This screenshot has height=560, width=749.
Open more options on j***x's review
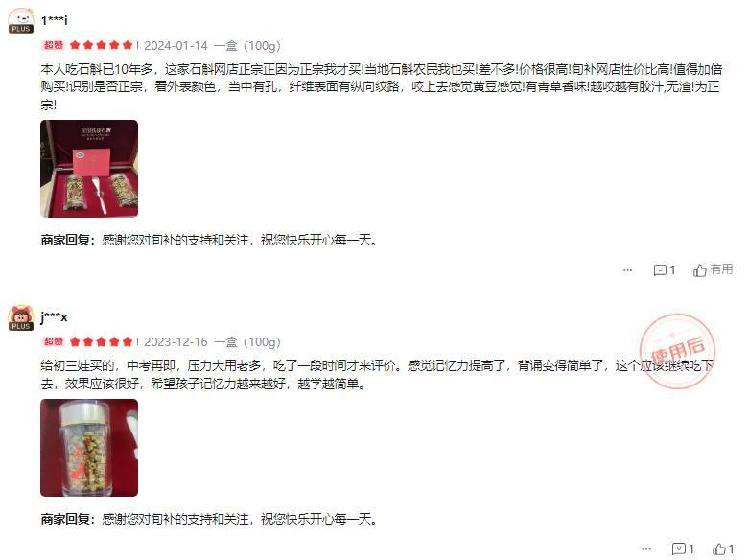646,549
